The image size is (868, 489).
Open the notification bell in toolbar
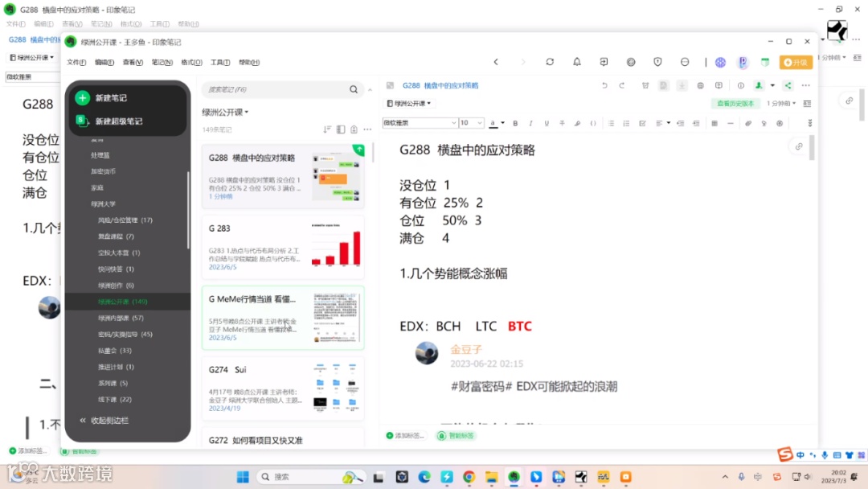point(577,62)
